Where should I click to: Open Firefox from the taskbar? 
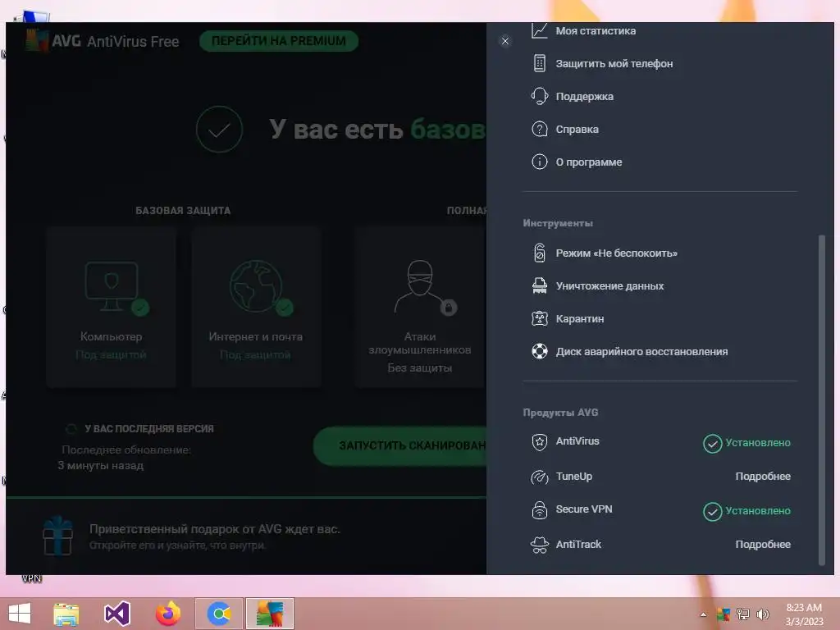(x=168, y=614)
